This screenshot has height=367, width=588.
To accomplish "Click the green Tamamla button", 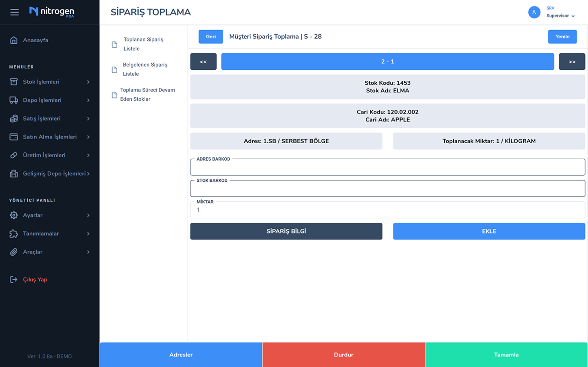I will tap(506, 354).
